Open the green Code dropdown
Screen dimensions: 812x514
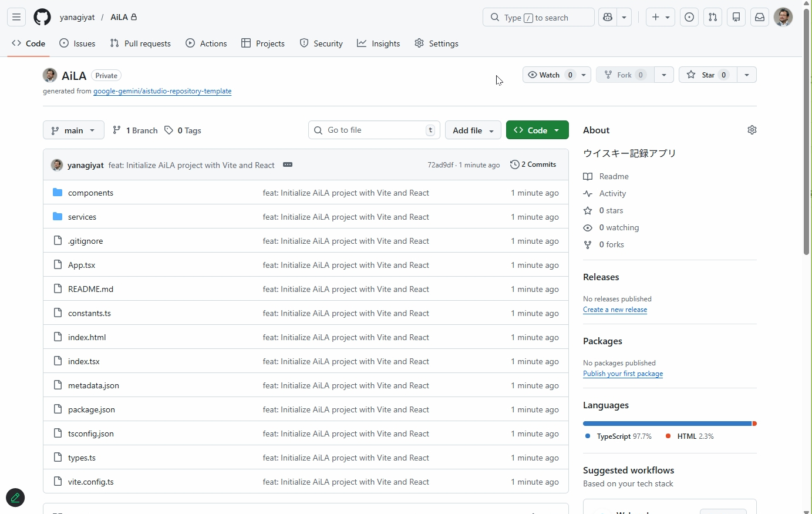537,130
